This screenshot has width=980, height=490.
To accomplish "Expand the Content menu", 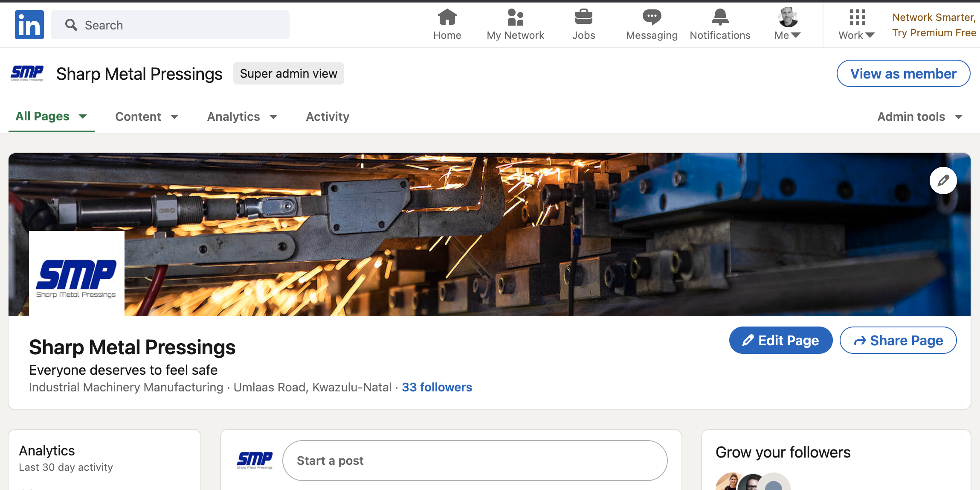I will (x=147, y=117).
